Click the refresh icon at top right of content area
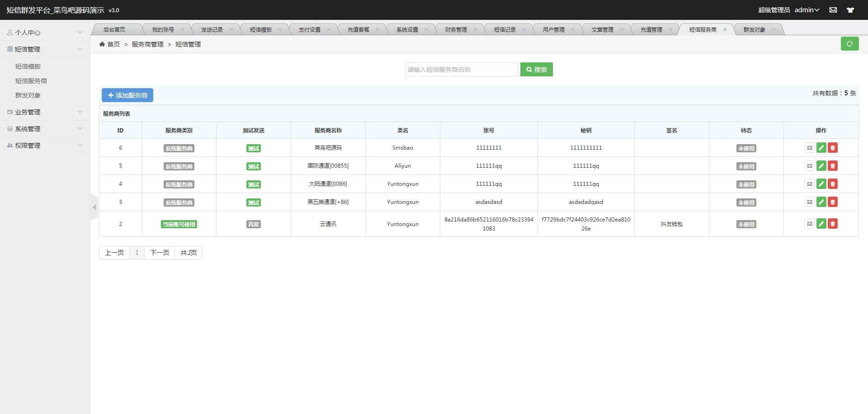 [850, 44]
